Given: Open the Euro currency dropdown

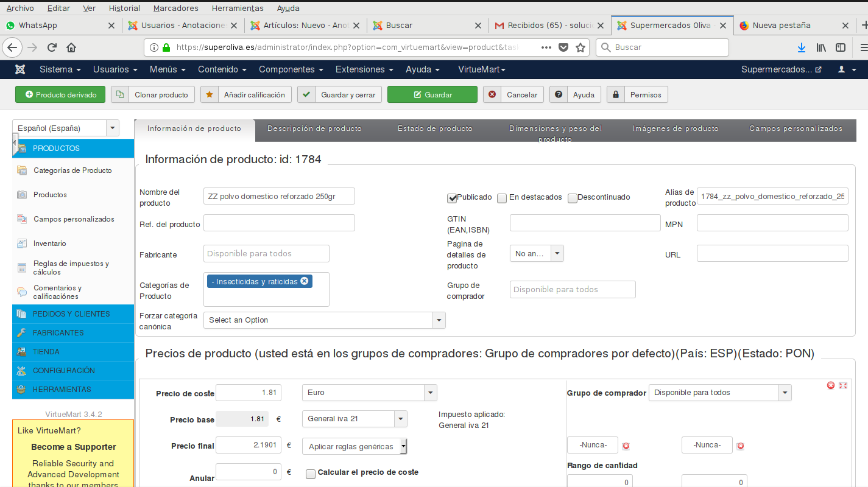Looking at the screenshot, I should click(369, 393).
